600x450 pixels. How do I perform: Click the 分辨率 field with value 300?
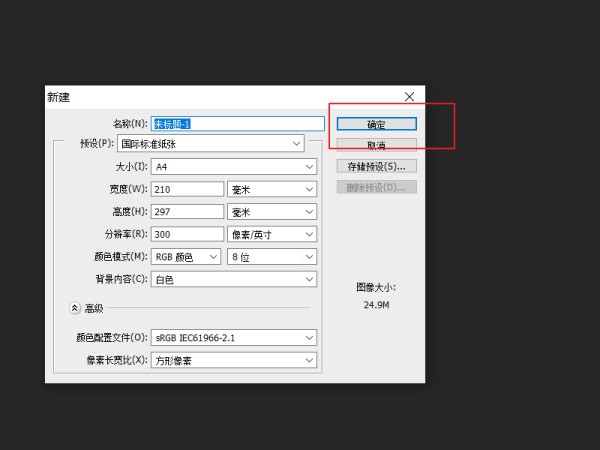pyautogui.click(x=186, y=234)
